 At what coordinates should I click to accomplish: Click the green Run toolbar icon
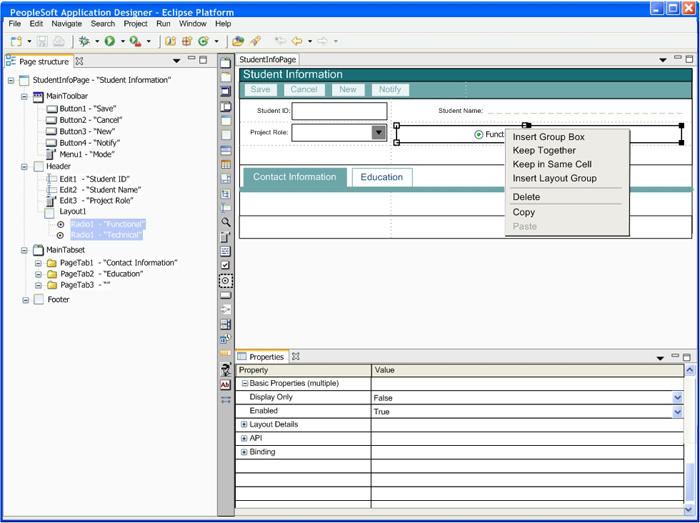pyautogui.click(x=110, y=42)
